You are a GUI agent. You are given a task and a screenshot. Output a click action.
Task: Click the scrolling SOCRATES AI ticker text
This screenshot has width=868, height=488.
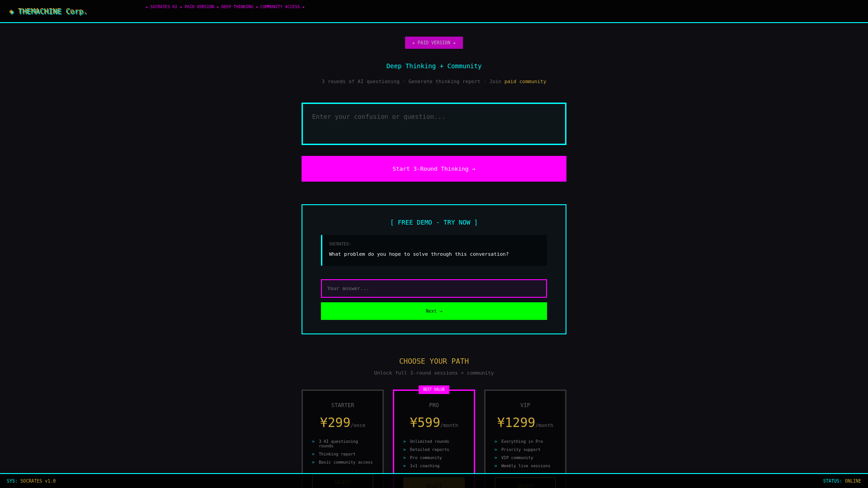tap(225, 7)
